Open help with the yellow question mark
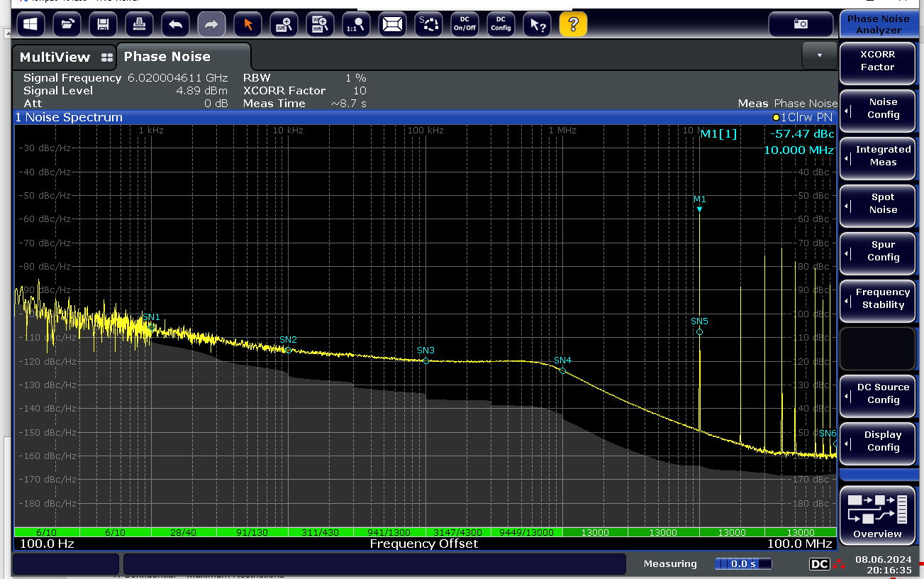 tap(573, 25)
